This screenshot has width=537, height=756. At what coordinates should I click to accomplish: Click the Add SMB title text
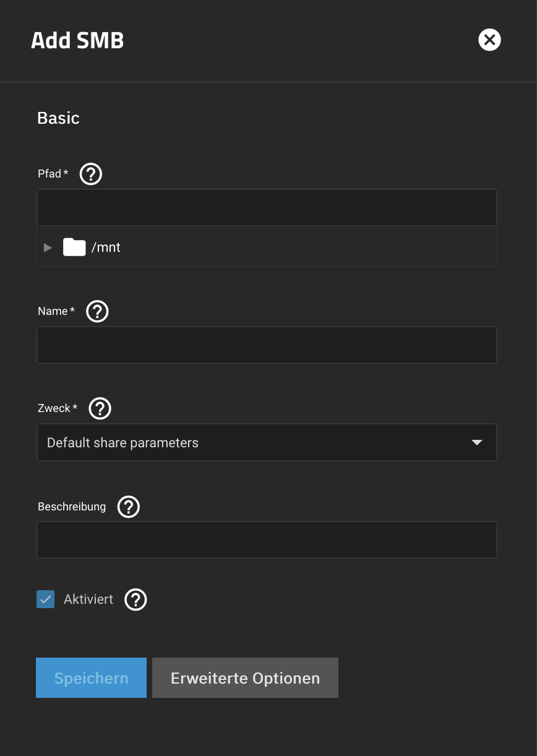[x=77, y=41]
